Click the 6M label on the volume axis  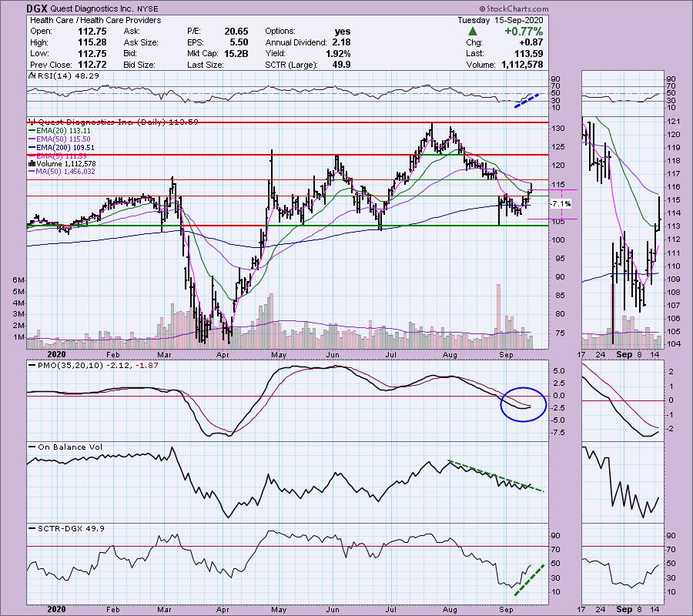[x=18, y=280]
